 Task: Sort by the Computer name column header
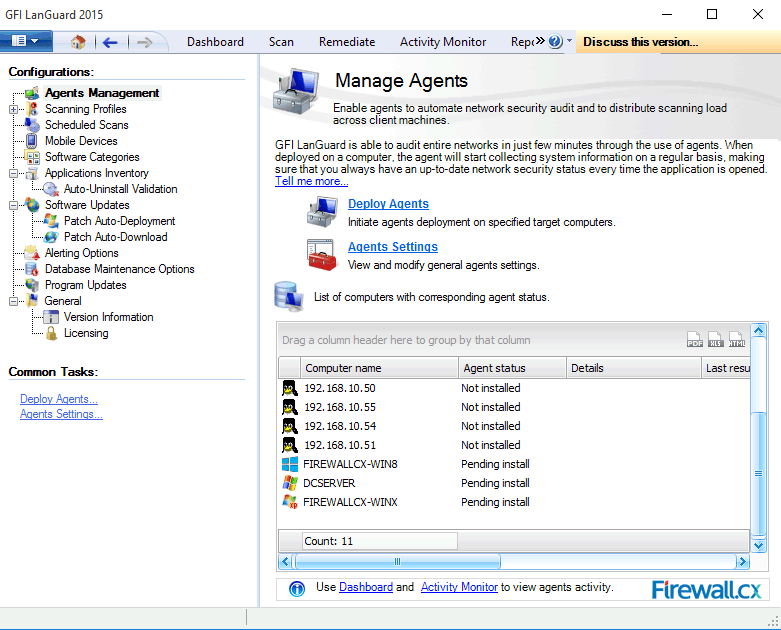point(379,368)
